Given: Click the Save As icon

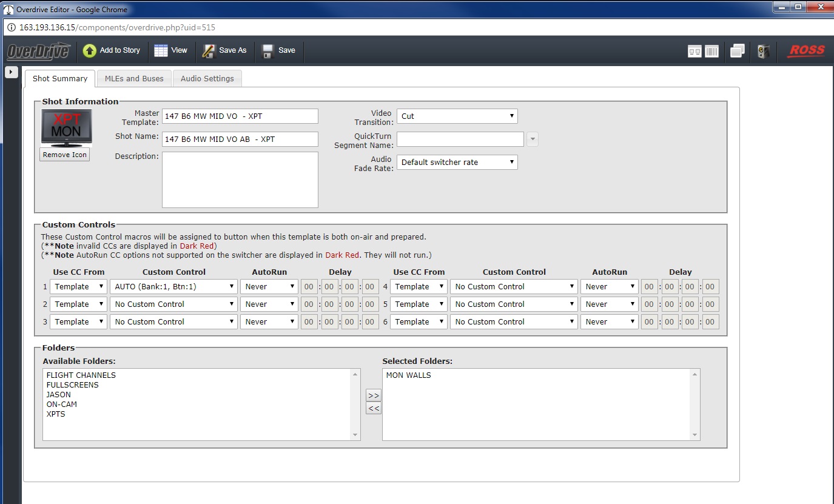Looking at the screenshot, I should (224, 50).
